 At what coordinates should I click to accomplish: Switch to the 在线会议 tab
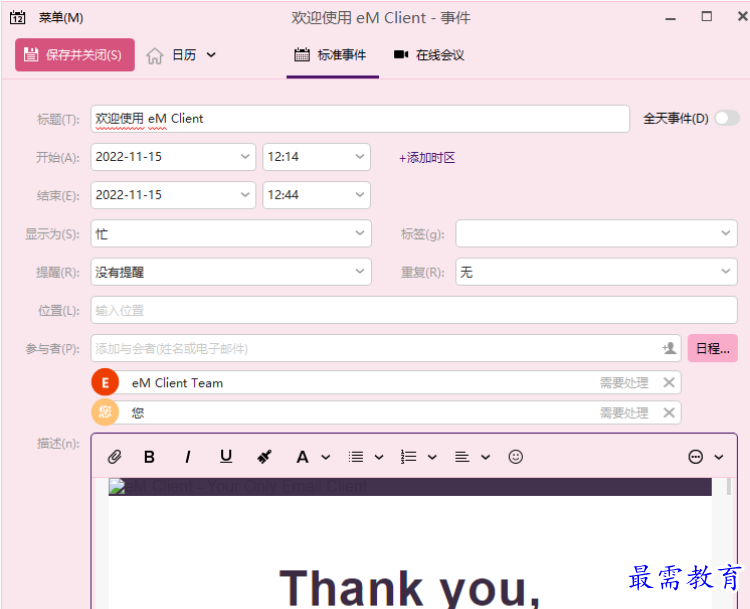click(429, 55)
